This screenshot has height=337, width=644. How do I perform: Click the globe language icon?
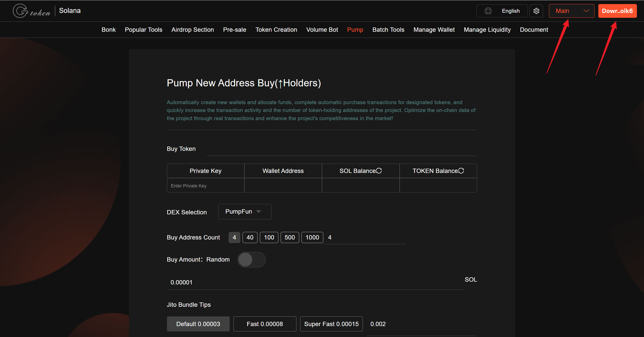click(x=488, y=11)
